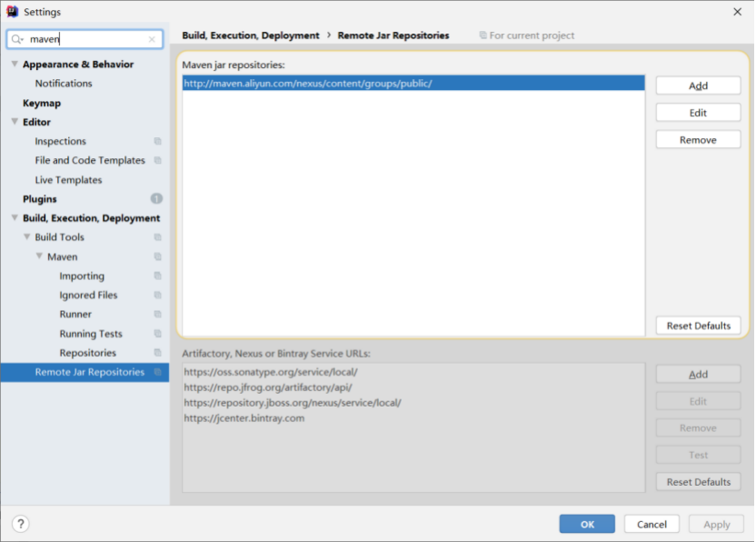
Task: Click the project icon beside Build Tools
Action: pyautogui.click(x=158, y=237)
